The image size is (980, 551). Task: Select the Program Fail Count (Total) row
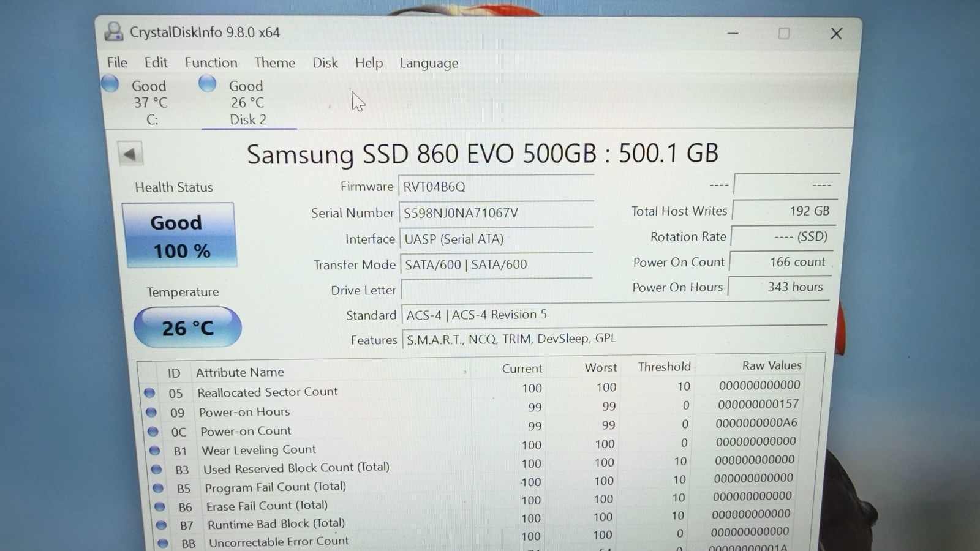click(x=478, y=486)
